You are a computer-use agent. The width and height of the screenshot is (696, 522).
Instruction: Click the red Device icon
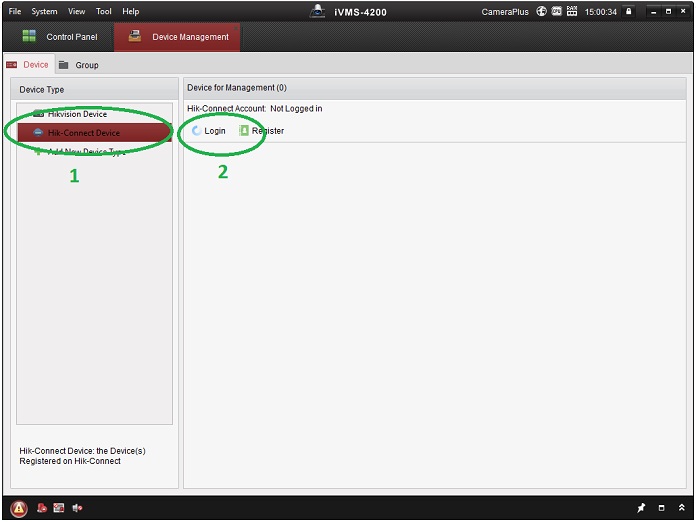tap(12, 65)
